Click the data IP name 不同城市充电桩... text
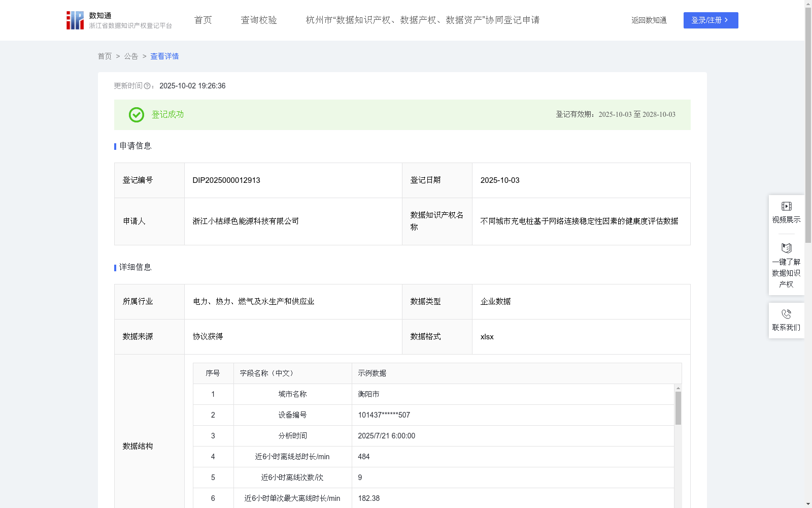 579,221
